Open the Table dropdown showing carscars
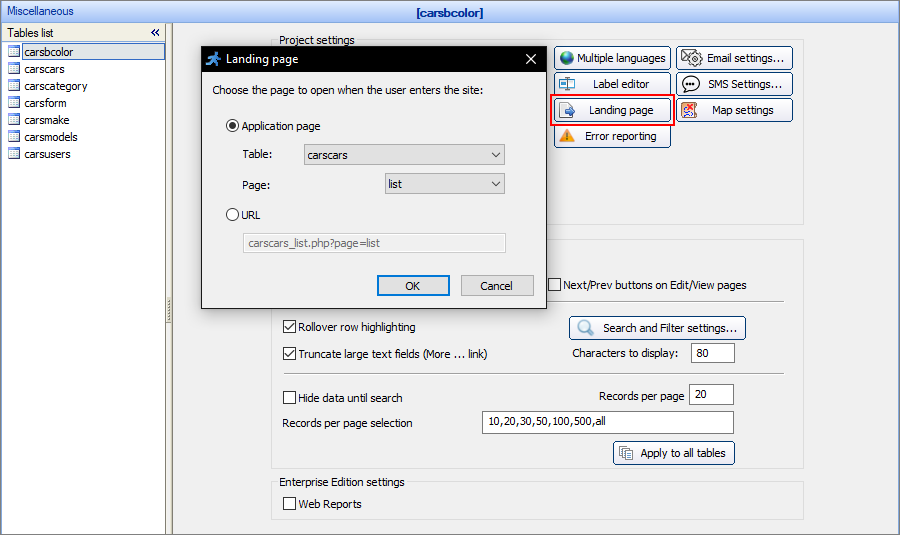 404,155
